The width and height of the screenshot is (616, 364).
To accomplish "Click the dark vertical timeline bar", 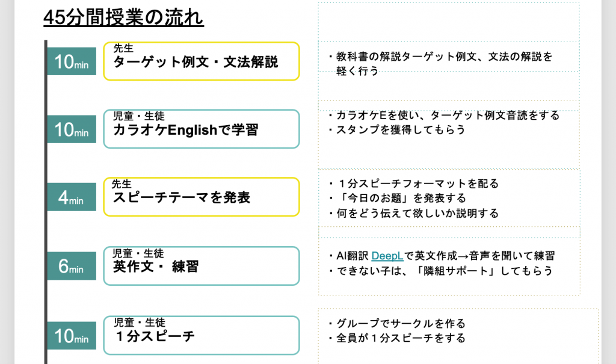I will pyautogui.click(x=46, y=202).
